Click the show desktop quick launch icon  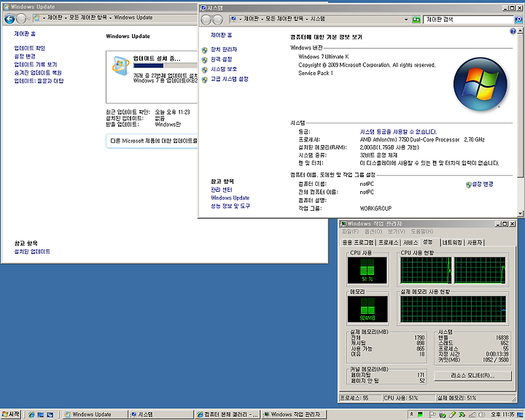click(x=41, y=415)
